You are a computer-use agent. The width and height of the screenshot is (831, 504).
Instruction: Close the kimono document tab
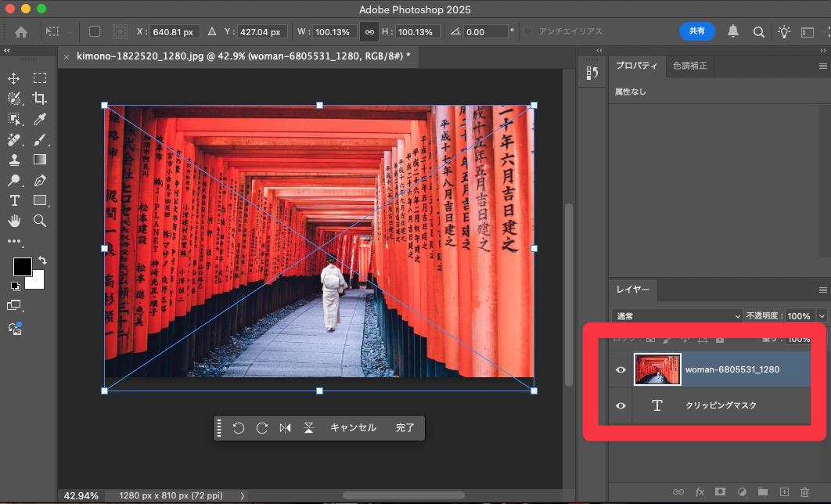click(x=67, y=56)
